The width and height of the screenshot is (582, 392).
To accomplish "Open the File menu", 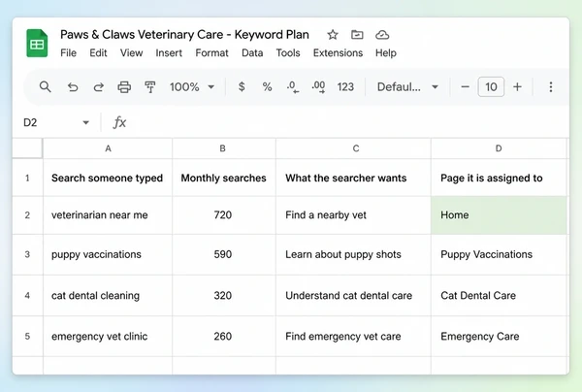I will 68,53.
